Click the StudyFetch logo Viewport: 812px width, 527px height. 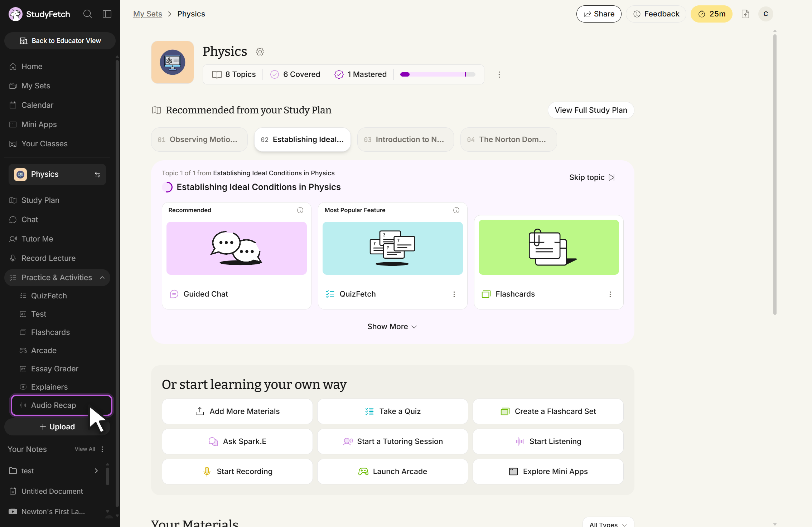(x=39, y=14)
